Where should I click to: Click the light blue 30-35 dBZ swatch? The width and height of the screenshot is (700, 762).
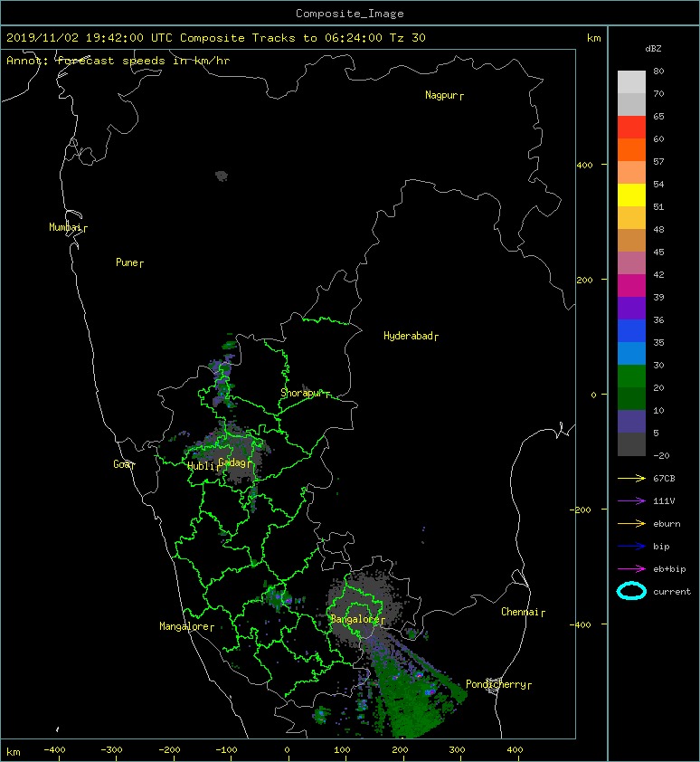click(631, 353)
